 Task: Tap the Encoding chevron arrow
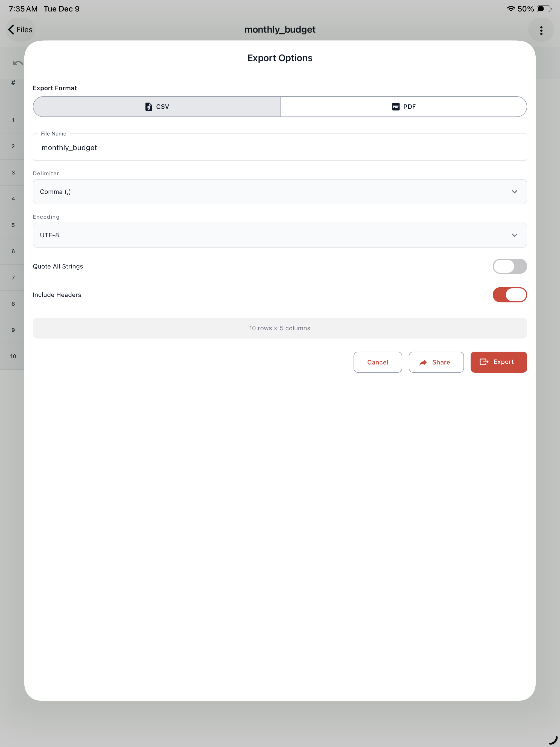pos(514,235)
